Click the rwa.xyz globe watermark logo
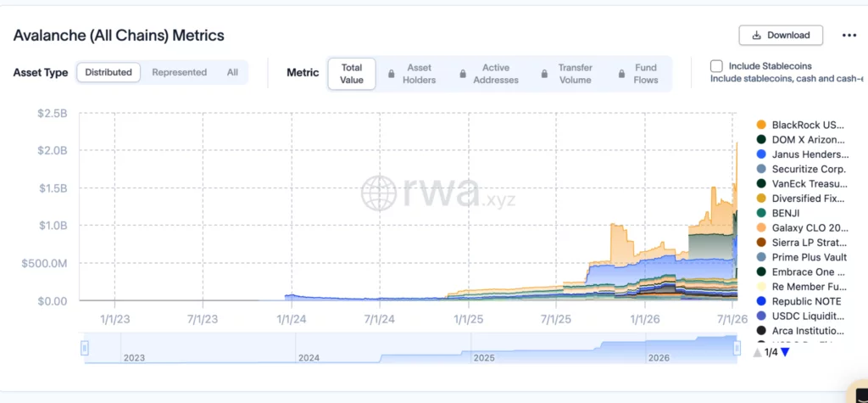 (379, 193)
